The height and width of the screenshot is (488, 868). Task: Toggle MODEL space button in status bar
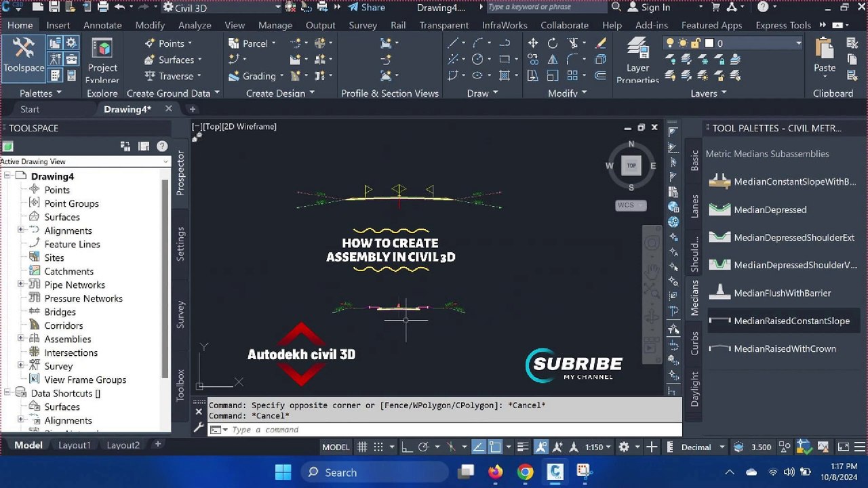pyautogui.click(x=336, y=447)
